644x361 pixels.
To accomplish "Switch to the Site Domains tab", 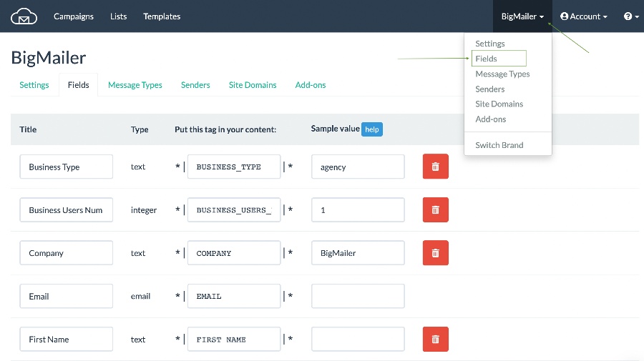I will (253, 85).
